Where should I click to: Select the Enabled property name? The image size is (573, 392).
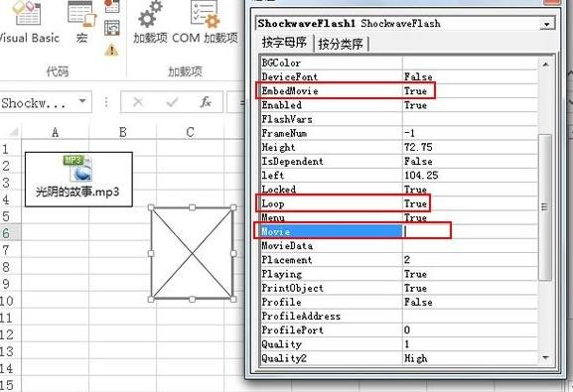coord(282,105)
